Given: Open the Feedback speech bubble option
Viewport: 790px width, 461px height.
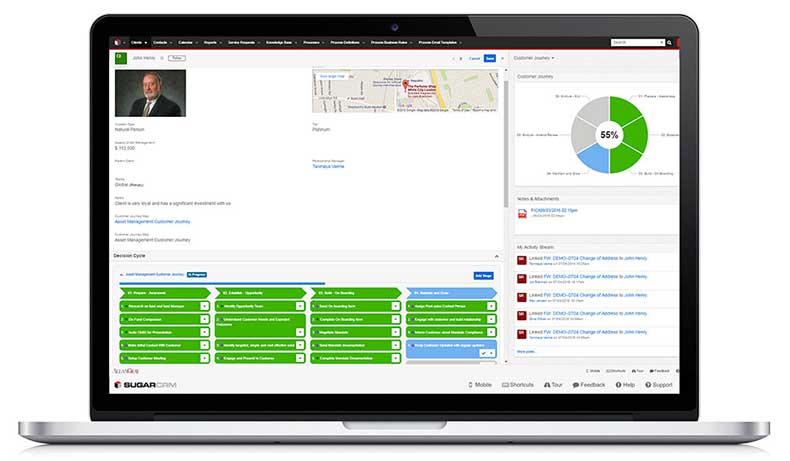Looking at the screenshot, I should pos(589,385).
